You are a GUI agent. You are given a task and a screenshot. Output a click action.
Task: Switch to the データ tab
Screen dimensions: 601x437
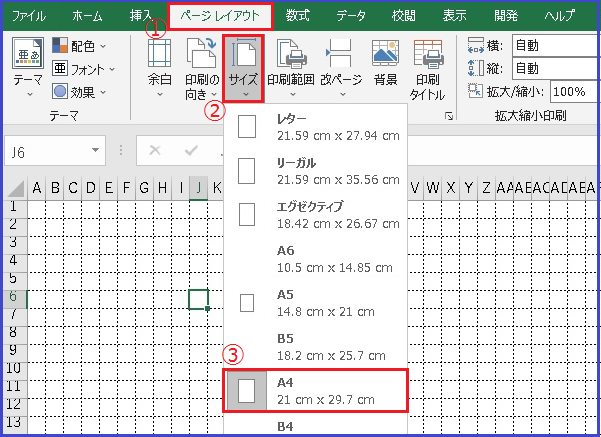[x=351, y=16]
